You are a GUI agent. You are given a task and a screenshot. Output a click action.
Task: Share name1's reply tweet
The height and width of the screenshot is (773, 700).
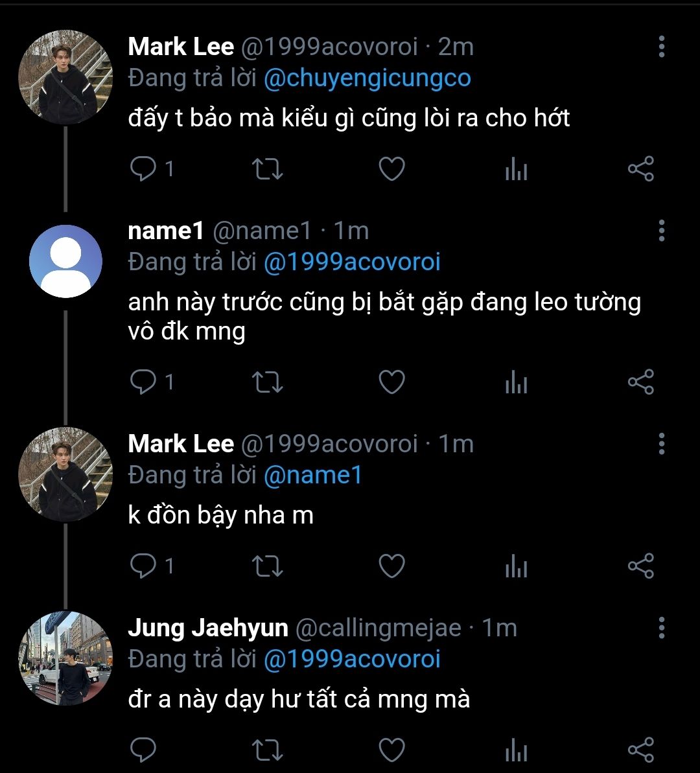tap(641, 382)
